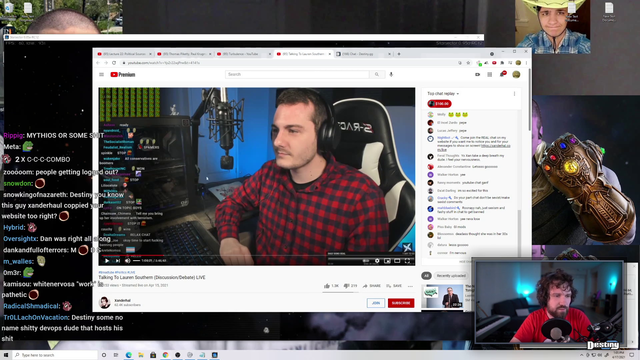The height and width of the screenshot is (360, 640).
Task: Bookmark this page with the star icon
Action: pyautogui.click(x=468, y=63)
